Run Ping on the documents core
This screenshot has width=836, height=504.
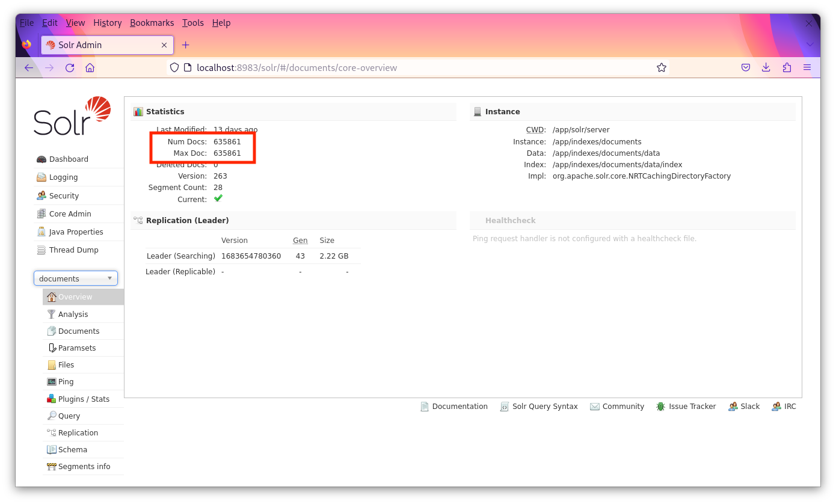click(x=83, y=382)
